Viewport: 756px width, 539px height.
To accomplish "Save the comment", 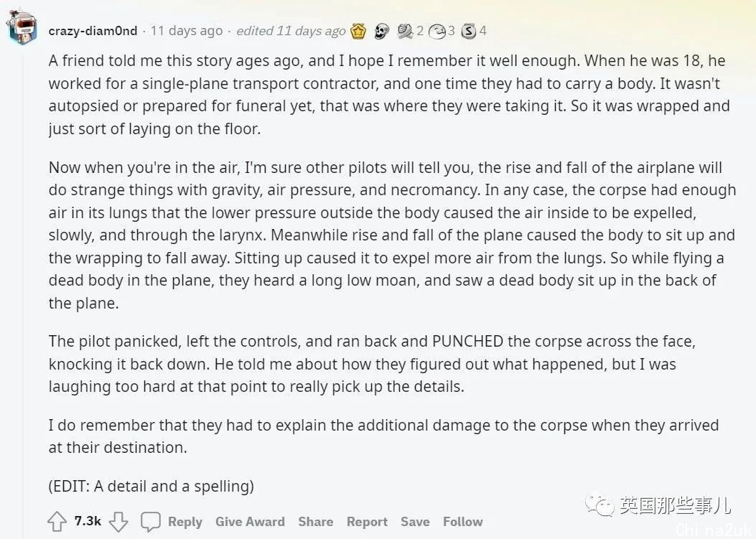I will pyautogui.click(x=415, y=522).
